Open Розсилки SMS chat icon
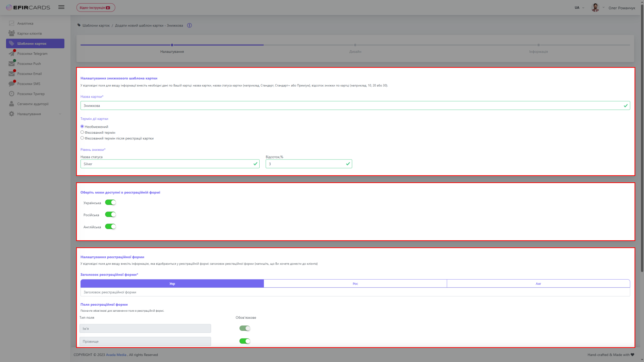The height and width of the screenshot is (362, 644). point(11,83)
